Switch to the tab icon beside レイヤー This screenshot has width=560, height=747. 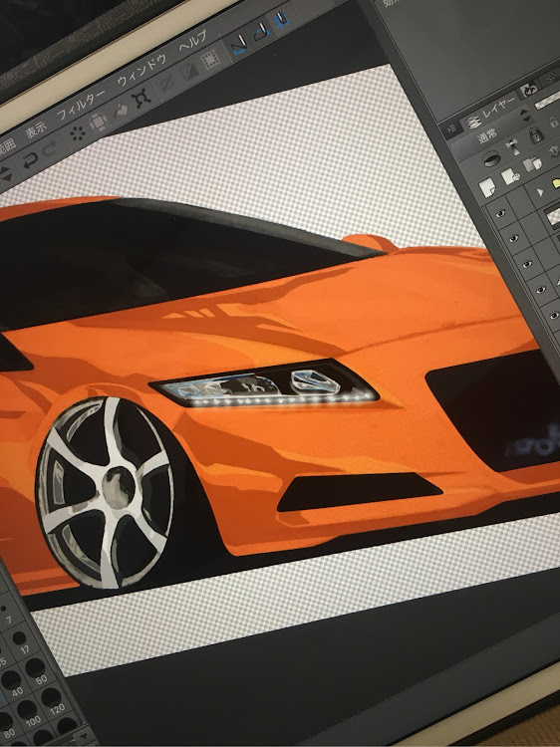coord(528,89)
